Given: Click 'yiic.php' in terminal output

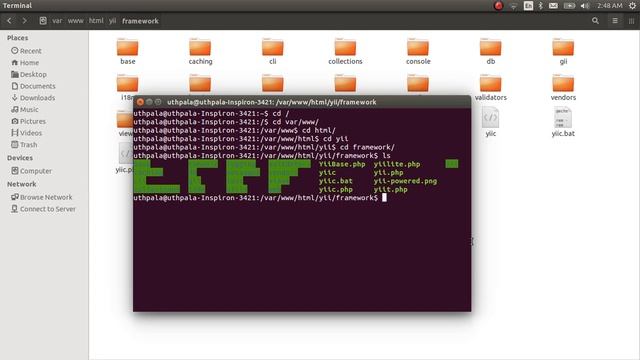Looking at the screenshot, I should (336, 189).
